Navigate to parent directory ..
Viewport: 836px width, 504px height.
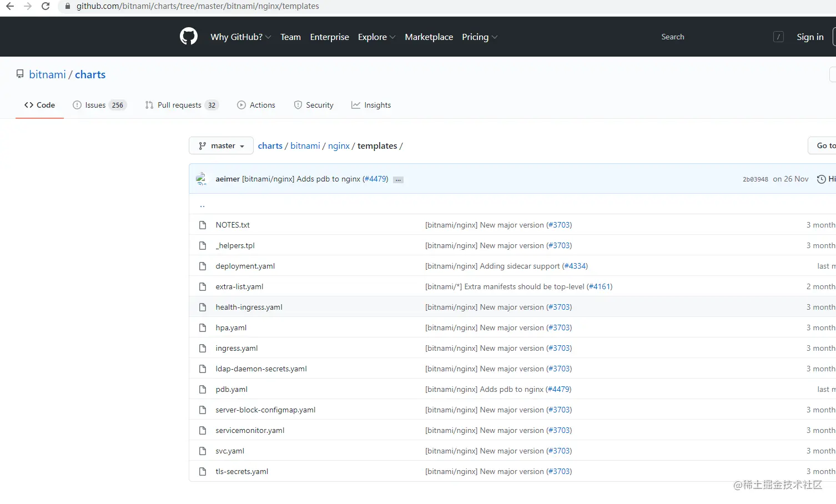[203, 204]
